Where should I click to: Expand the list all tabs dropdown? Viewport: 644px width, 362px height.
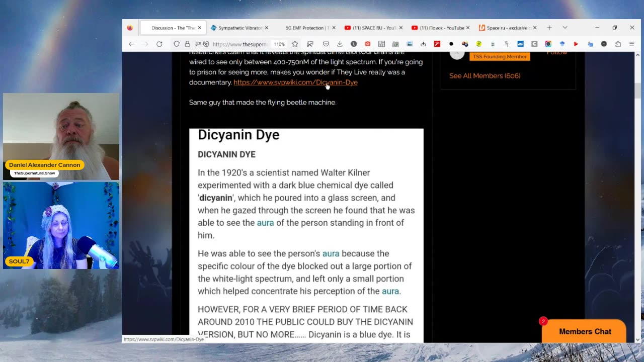pyautogui.click(x=565, y=28)
